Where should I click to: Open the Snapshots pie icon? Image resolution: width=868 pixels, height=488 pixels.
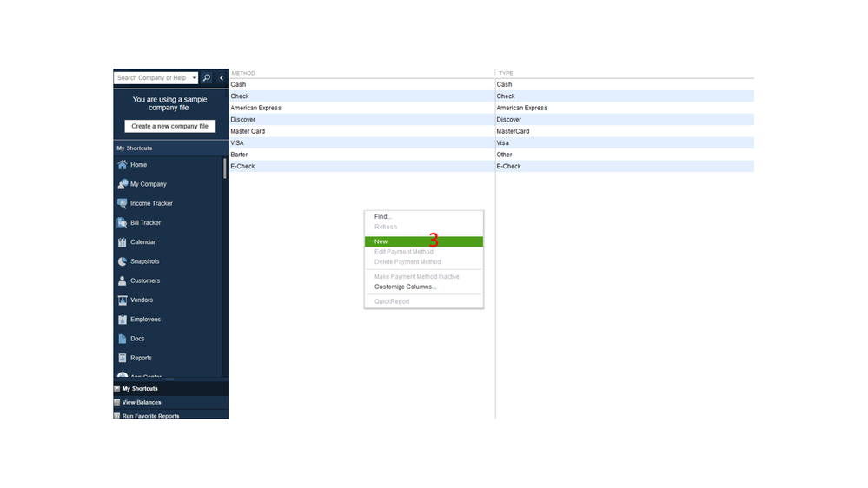click(x=123, y=261)
